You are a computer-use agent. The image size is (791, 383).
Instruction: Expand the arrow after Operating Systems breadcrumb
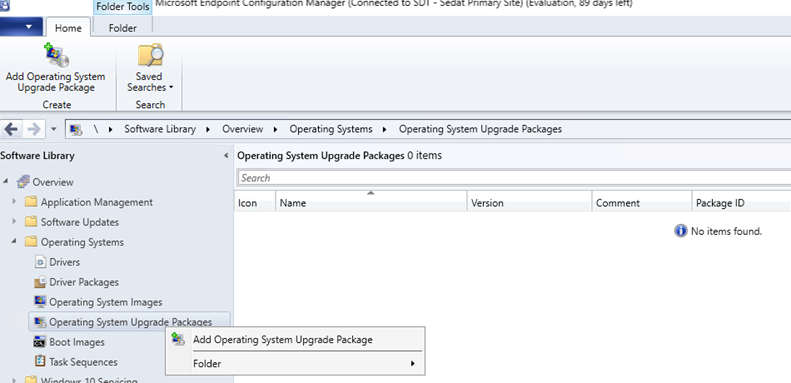[x=385, y=130]
